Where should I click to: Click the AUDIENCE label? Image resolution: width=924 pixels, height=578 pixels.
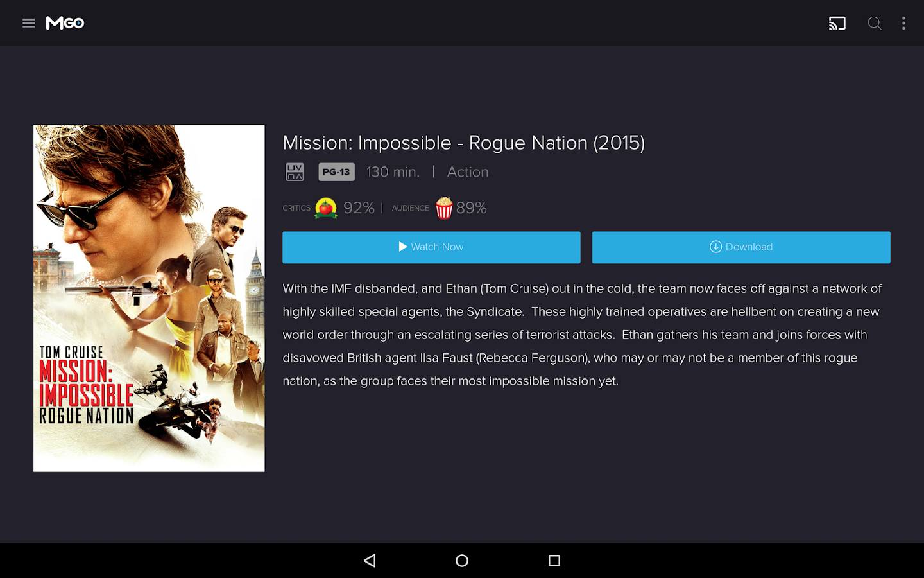(410, 208)
